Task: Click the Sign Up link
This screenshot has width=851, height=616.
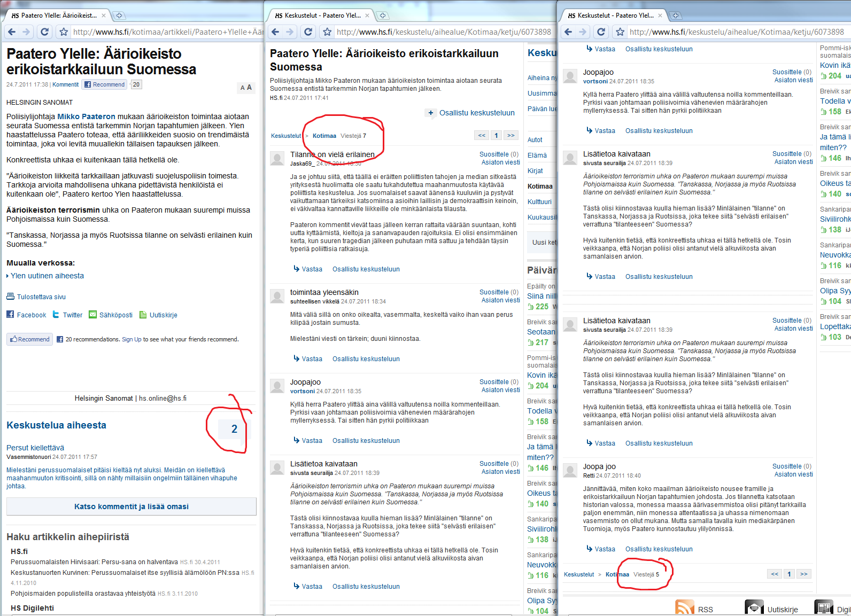Action: tap(131, 339)
